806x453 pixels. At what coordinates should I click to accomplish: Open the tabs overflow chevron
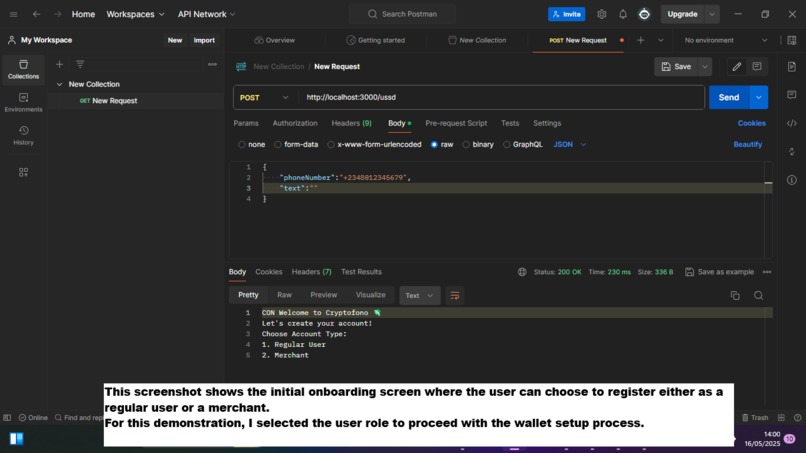click(661, 40)
